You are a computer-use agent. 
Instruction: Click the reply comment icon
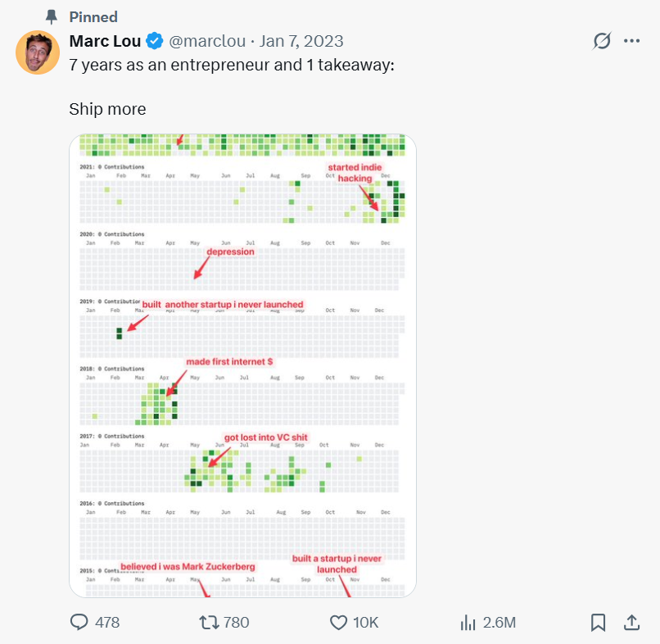[79, 623]
